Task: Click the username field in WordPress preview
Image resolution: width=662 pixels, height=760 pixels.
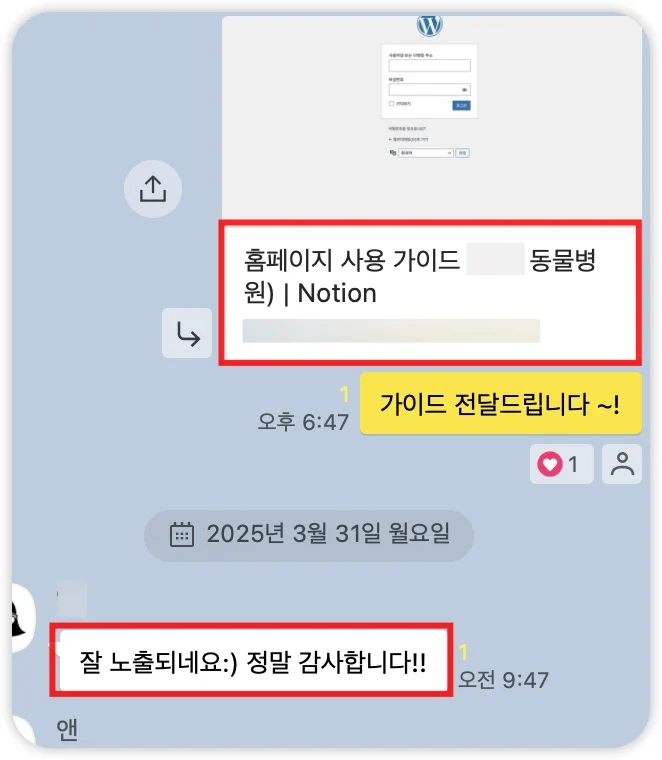Action: coord(429,65)
